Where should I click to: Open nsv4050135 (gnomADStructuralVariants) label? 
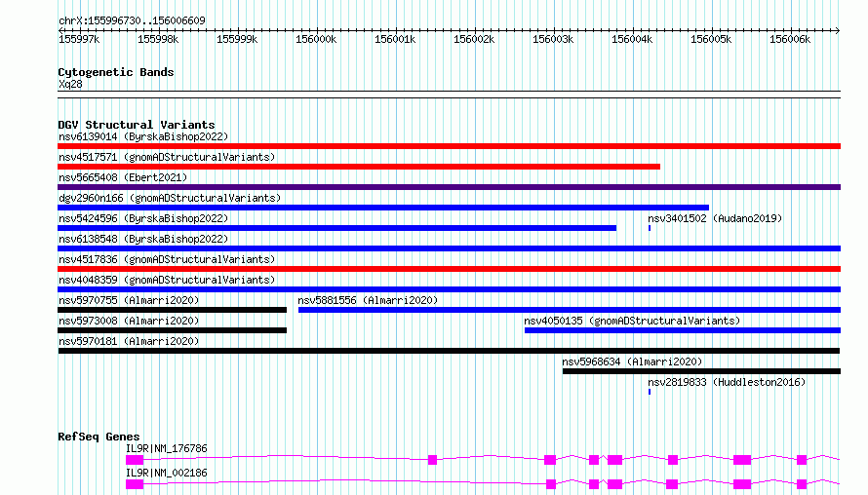click(632, 321)
